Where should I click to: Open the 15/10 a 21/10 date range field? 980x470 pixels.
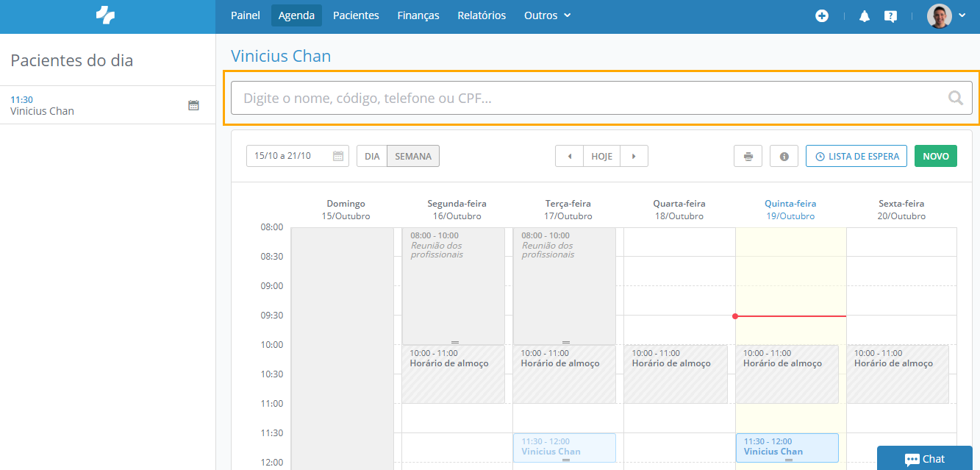tap(296, 156)
